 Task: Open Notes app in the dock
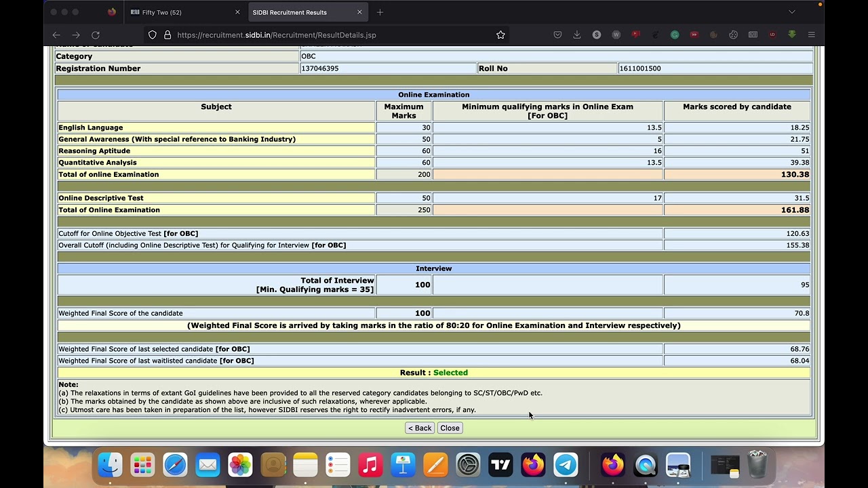pos(305,465)
